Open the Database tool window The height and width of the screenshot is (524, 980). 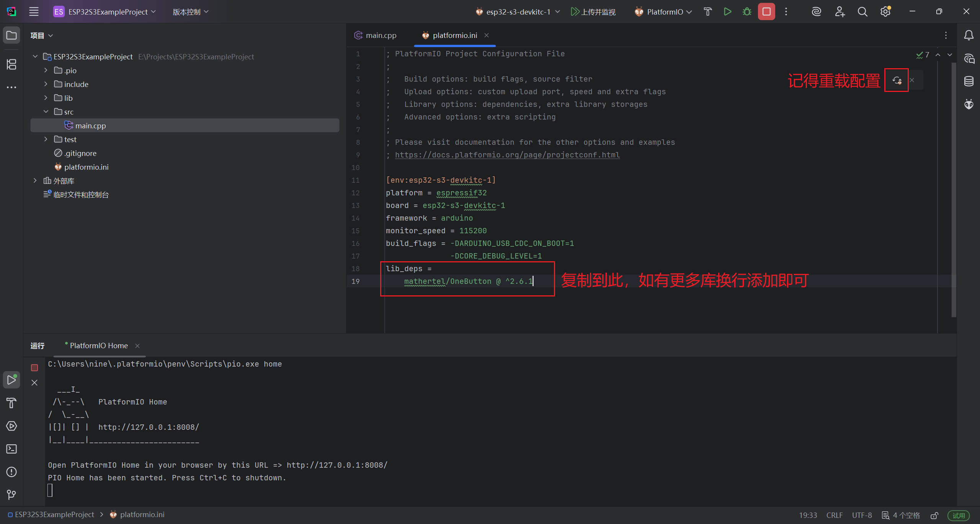point(969,81)
